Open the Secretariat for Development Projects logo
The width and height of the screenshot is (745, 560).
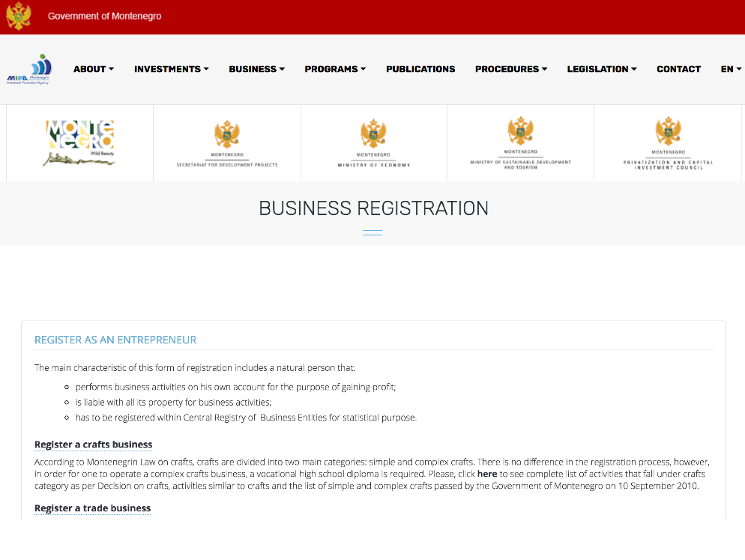click(x=226, y=142)
